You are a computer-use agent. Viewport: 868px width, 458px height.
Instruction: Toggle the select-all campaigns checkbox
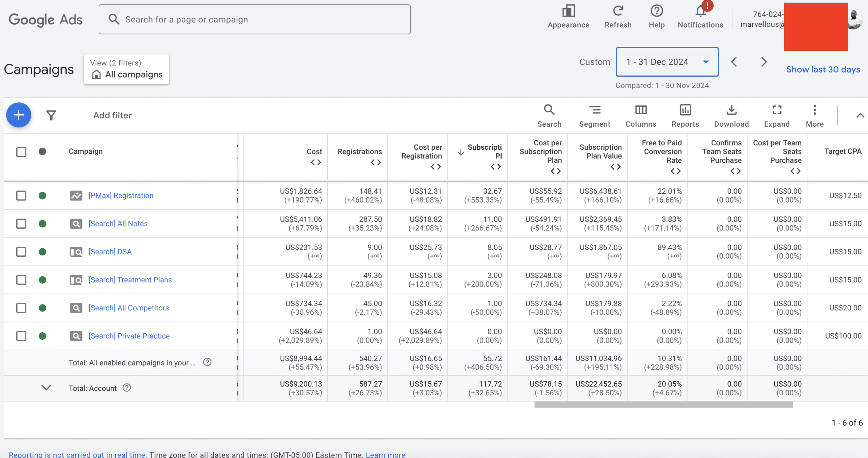pos(21,152)
